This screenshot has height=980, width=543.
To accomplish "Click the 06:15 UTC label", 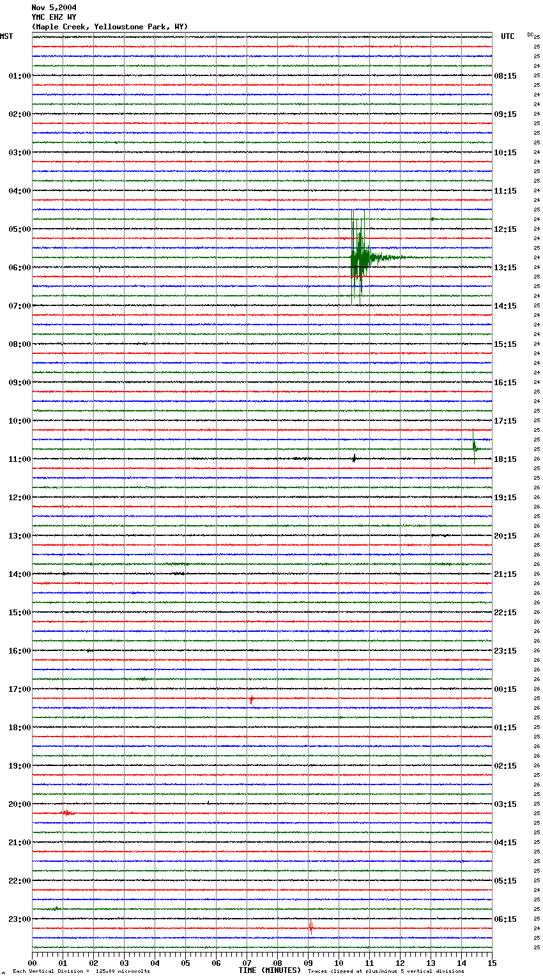I will (505, 919).
